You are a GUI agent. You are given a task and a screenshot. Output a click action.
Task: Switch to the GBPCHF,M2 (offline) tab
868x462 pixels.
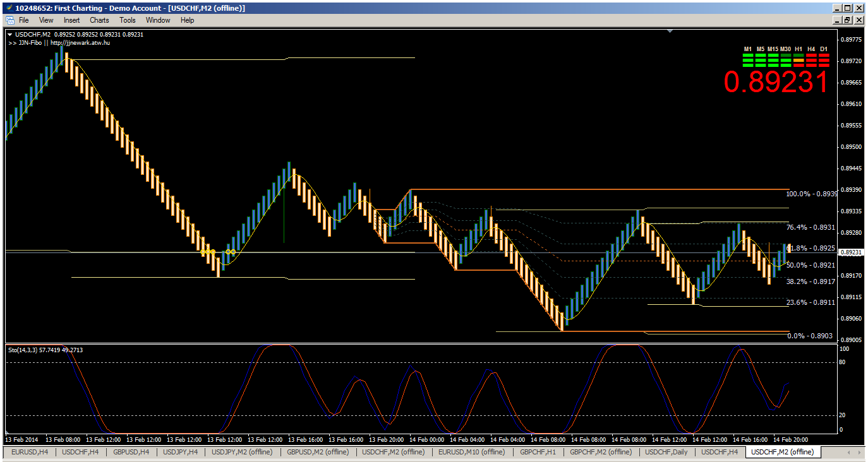point(601,452)
